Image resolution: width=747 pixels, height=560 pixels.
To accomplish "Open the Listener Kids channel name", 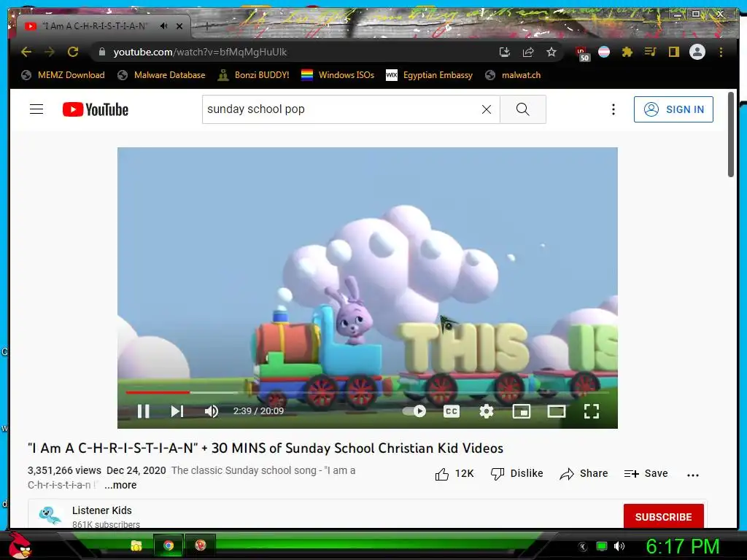I will (x=102, y=510).
